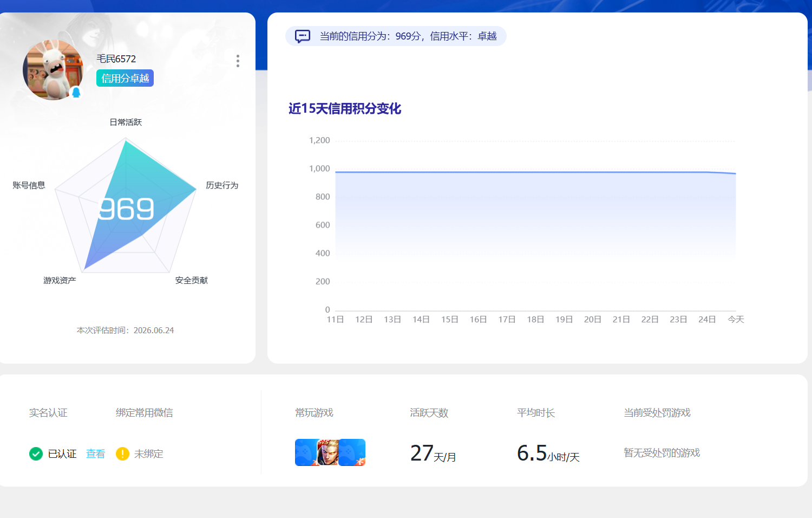
Task: Click the 27天/月 active days value
Action: click(x=433, y=453)
